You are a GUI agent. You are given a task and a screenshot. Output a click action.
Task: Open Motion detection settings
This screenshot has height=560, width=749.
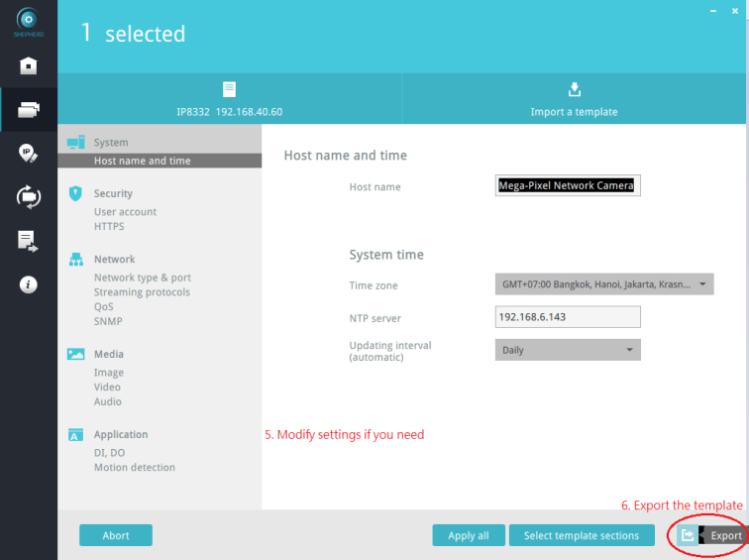pos(134,467)
